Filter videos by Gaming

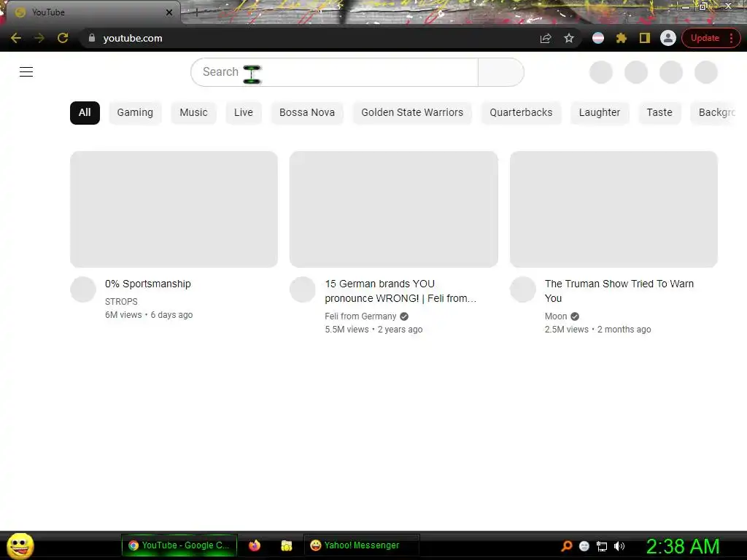pos(135,113)
